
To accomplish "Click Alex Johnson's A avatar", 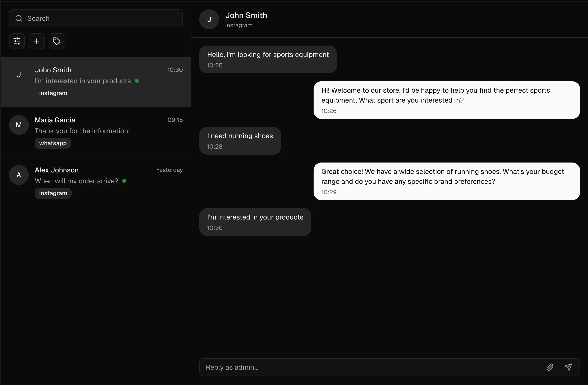I will point(19,175).
